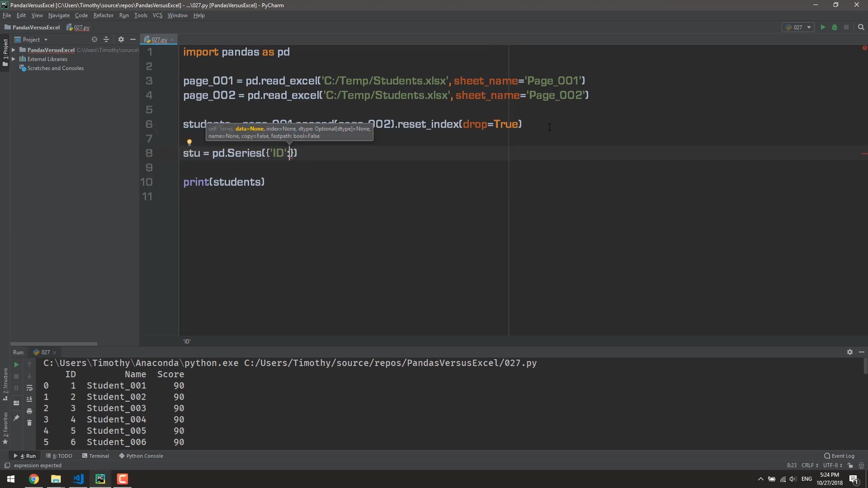Run configuration 027 with green play button in top toolbar
868x488 pixels.
[823, 27]
